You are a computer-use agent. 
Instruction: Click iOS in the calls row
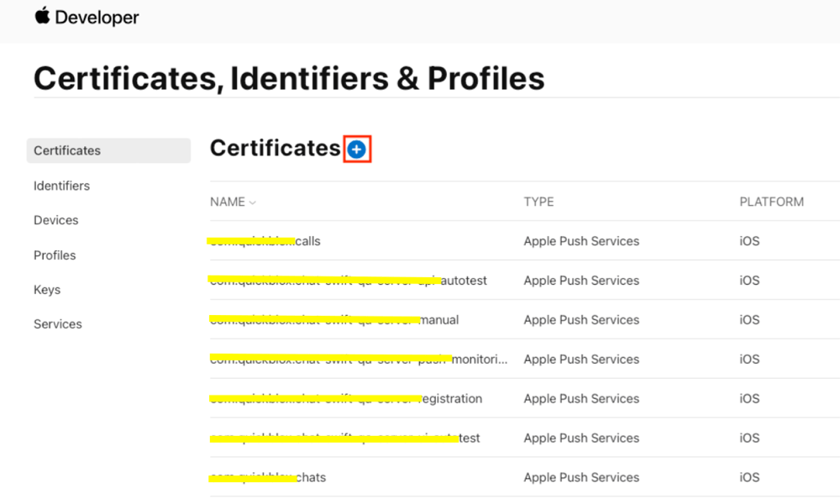749,241
